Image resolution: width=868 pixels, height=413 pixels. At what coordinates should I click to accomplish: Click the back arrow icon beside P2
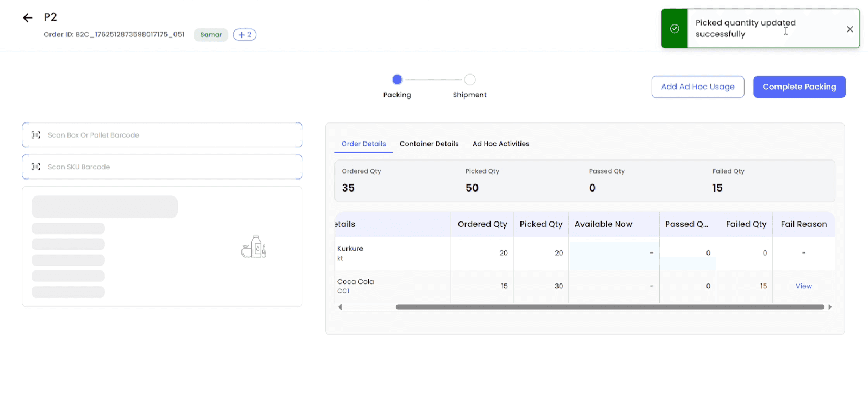[28, 18]
